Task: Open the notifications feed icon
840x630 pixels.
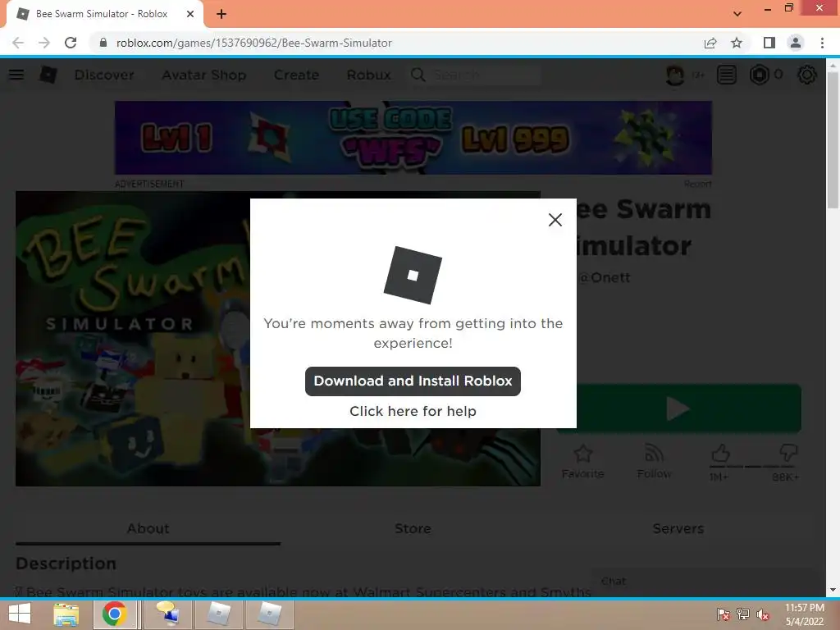Action: pos(727,75)
